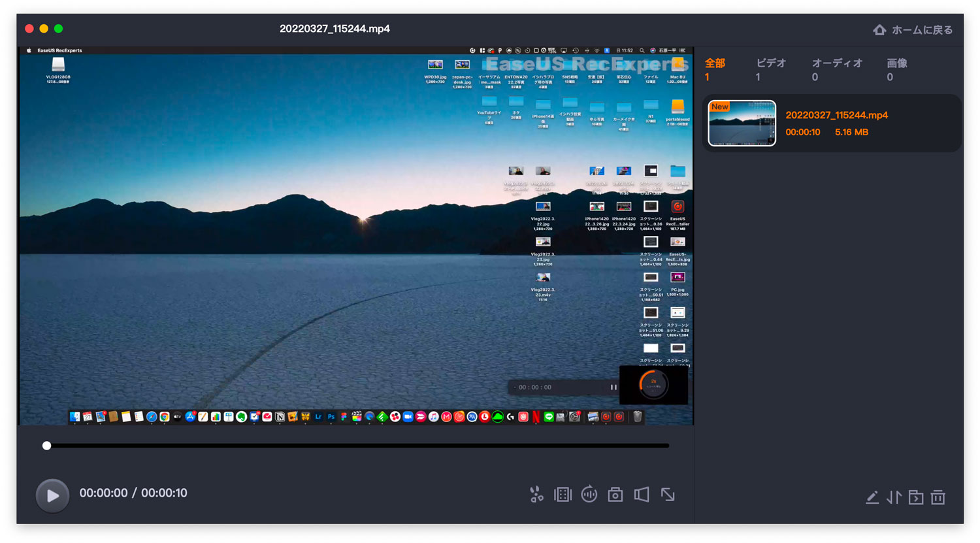
Task: Take a screenshot with the camera icon
Action: [x=615, y=495]
